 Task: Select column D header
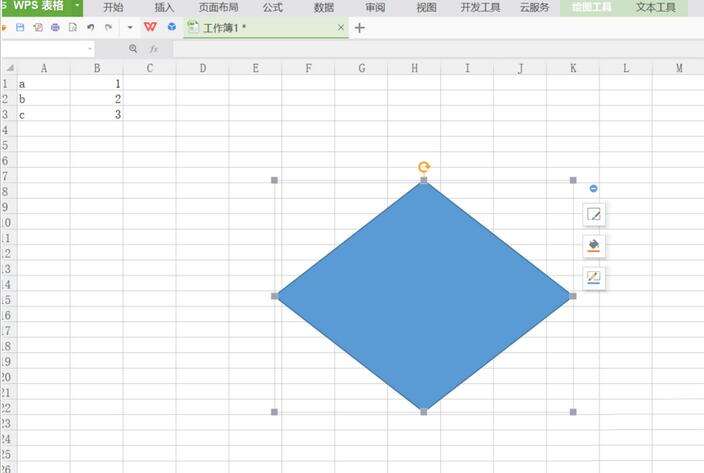tap(202, 68)
